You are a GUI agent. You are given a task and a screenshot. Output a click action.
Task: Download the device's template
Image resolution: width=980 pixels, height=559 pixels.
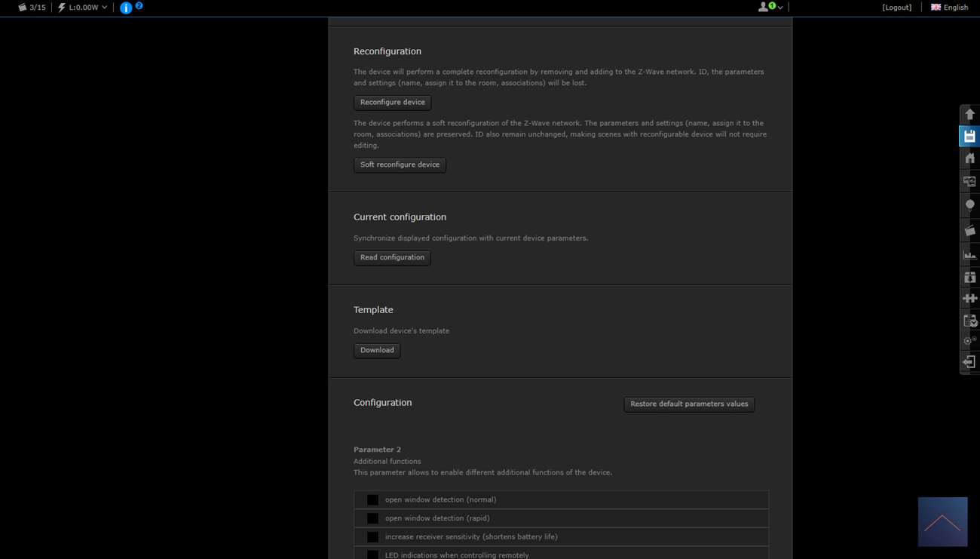(x=377, y=351)
